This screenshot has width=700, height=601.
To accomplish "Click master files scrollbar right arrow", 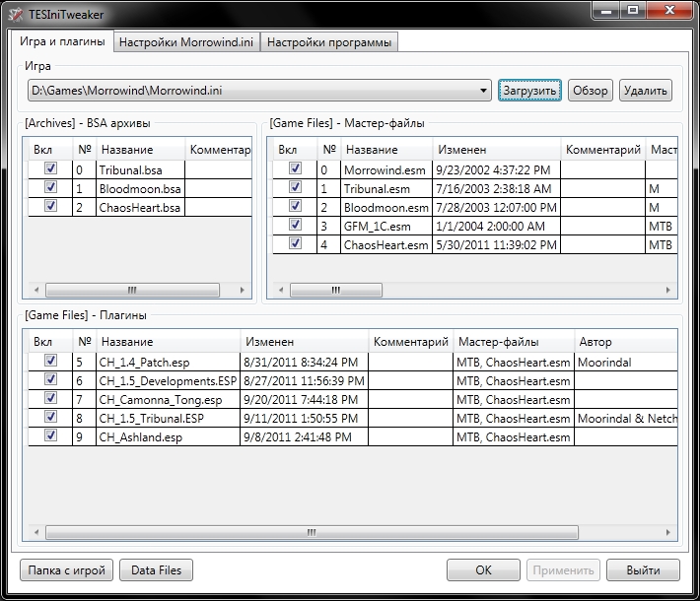I will point(667,290).
